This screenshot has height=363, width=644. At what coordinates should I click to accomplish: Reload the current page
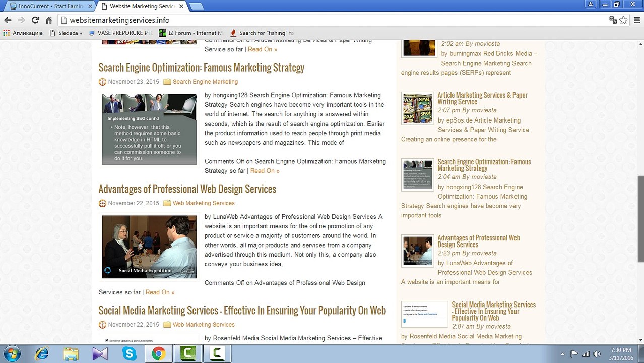[35, 20]
